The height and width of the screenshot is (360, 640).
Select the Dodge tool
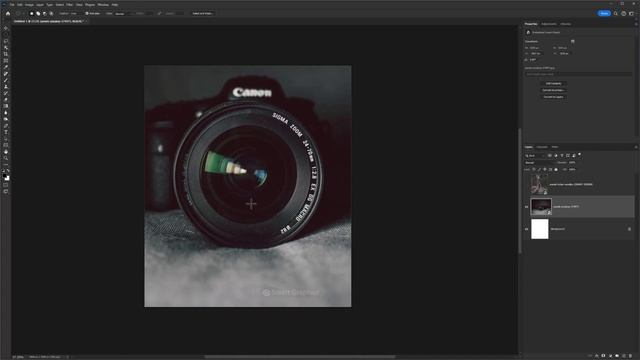(x=6, y=119)
